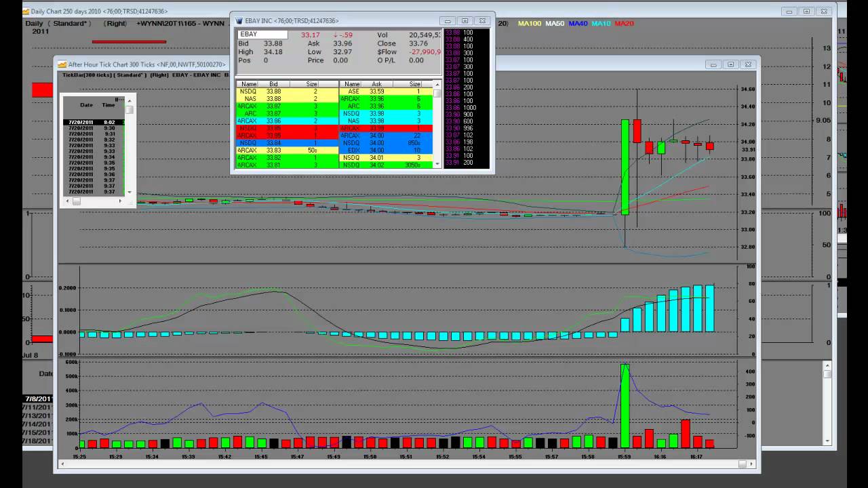This screenshot has height=488, width=868.
Task: Minimize the After Hour Tick Chart window
Action: (x=713, y=64)
